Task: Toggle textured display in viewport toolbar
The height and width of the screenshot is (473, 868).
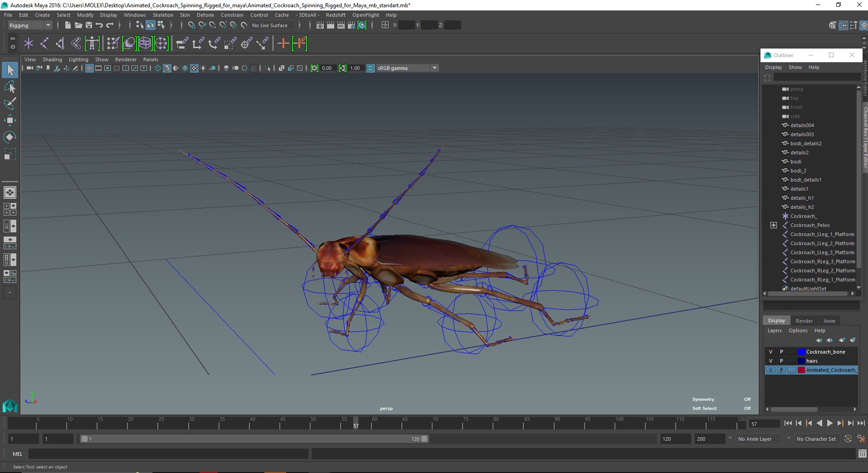Action: pos(194,68)
